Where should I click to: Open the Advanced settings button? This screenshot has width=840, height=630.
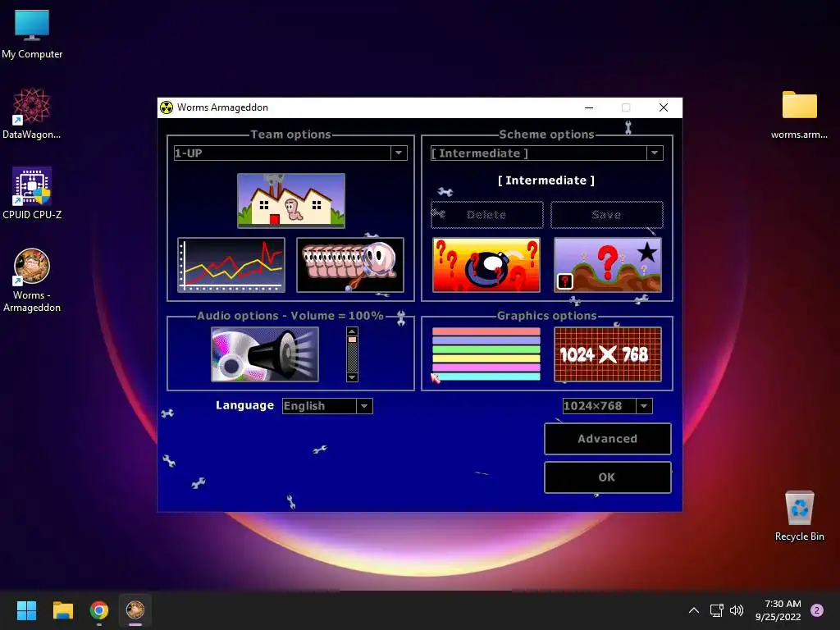pyautogui.click(x=608, y=439)
